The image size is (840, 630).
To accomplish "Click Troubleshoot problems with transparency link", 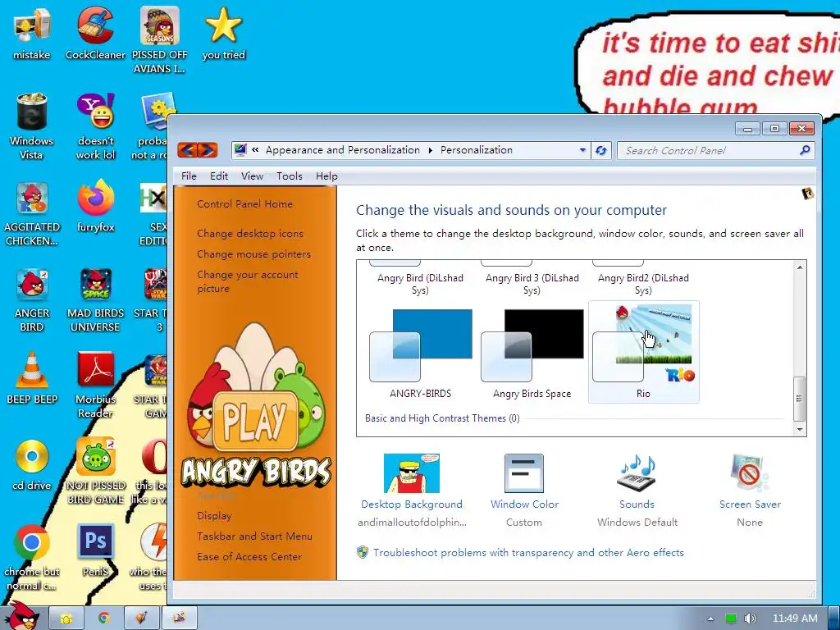I will pos(528,552).
